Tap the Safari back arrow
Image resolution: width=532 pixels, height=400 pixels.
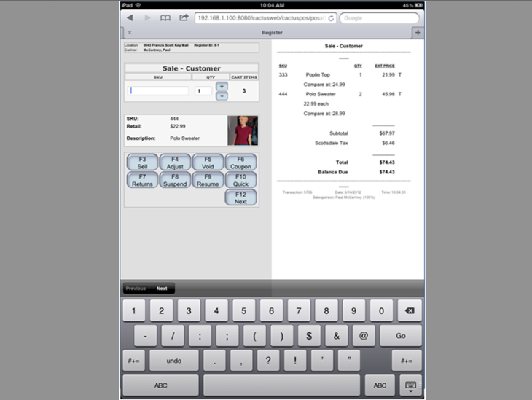coord(130,17)
